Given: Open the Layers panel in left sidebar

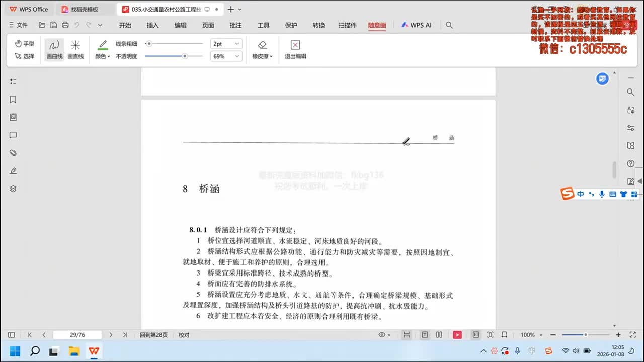Looking at the screenshot, I should [x=13, y=189].
